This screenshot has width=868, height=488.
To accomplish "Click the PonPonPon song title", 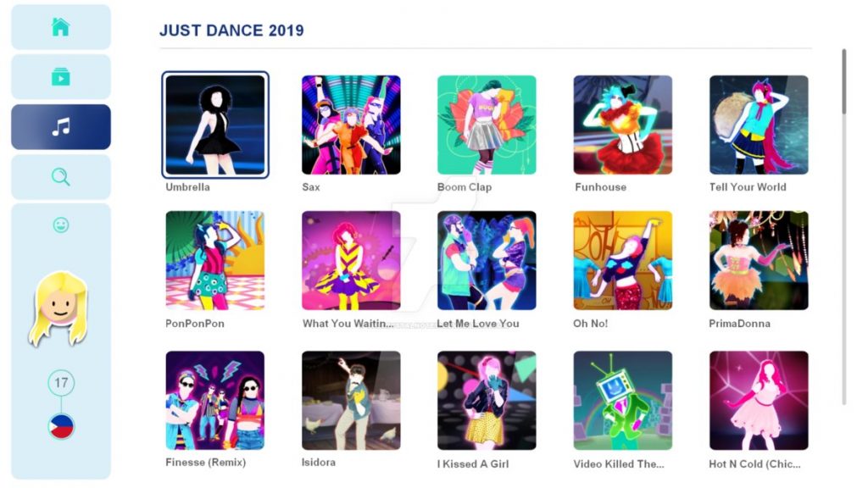I will [x=195, y=324].
